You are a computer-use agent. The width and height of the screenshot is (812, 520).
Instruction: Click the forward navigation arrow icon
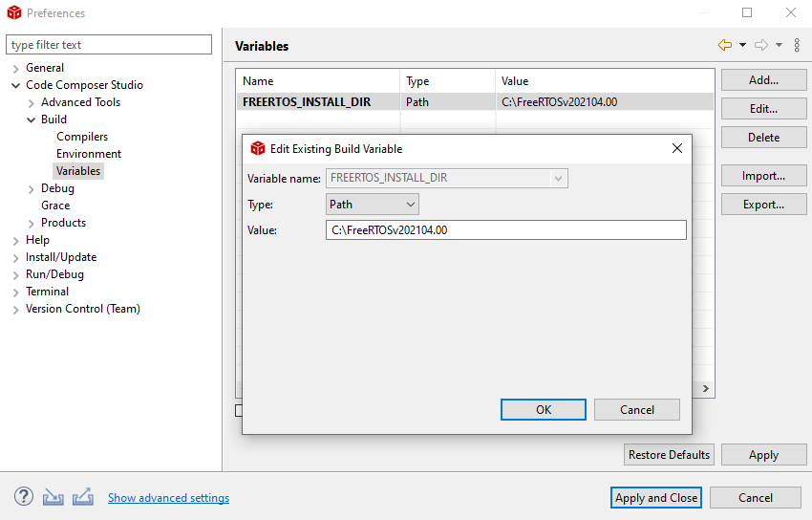[x=761, y=45]
